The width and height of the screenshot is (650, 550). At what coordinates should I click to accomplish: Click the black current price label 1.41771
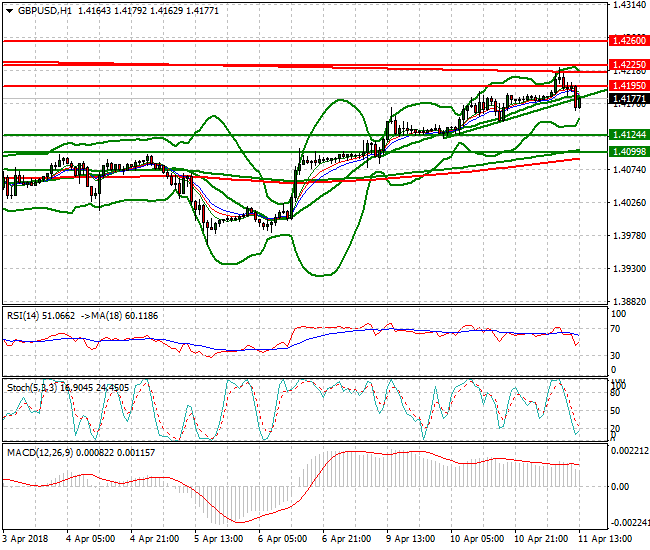point(631,99)
